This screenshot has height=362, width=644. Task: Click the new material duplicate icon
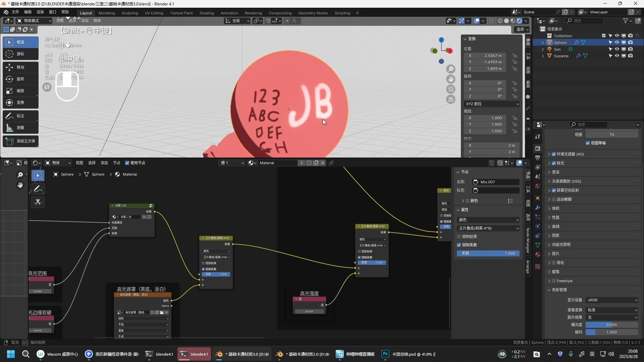point(316,163)
